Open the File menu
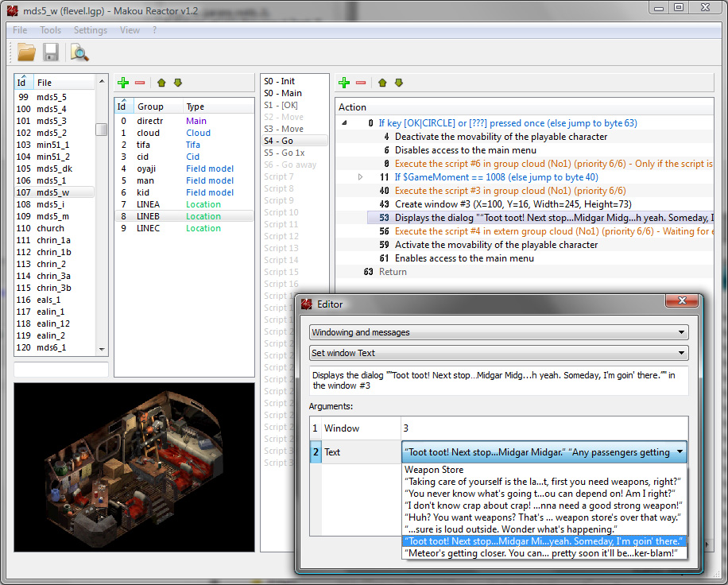The image size is (728, 585). [x=20, y=30]
